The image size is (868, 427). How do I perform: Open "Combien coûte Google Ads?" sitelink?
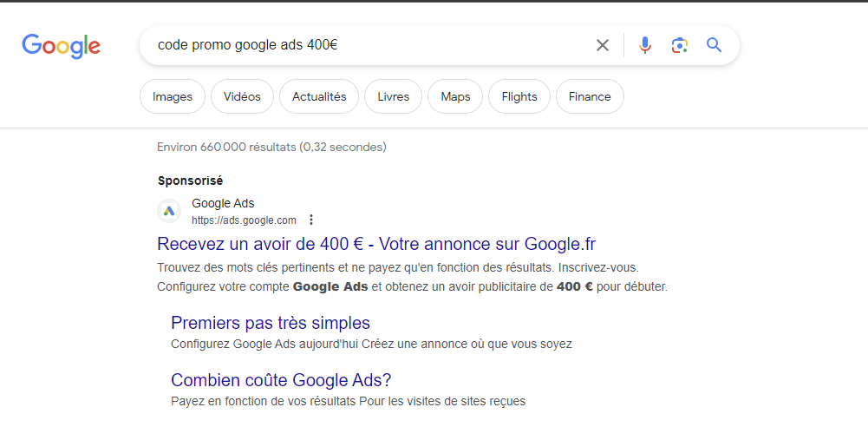coord(281,380)
